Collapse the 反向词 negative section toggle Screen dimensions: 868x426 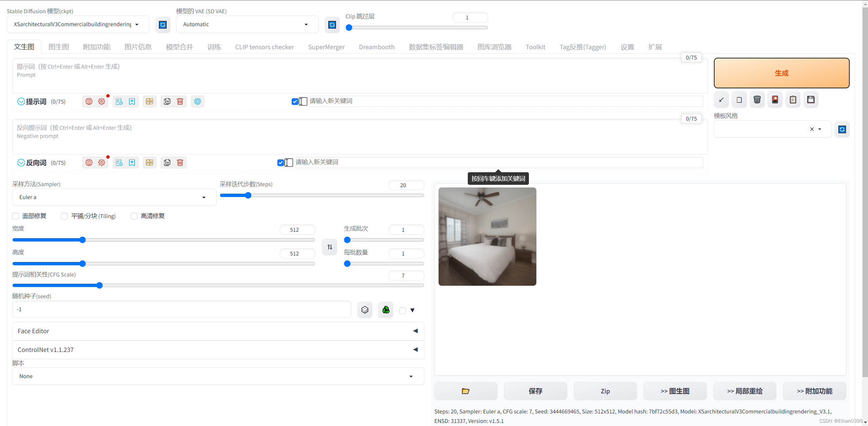point(21,162)
